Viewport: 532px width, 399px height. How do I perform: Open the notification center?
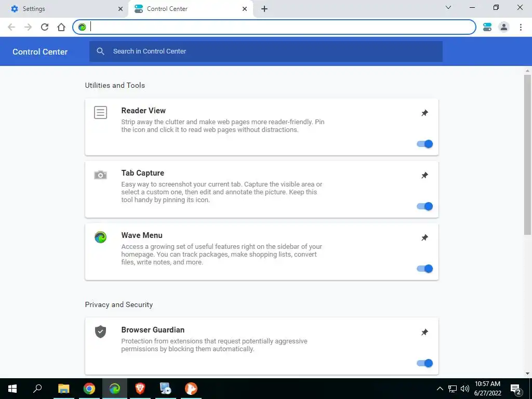pyautogui.click(x=516, y=389)
